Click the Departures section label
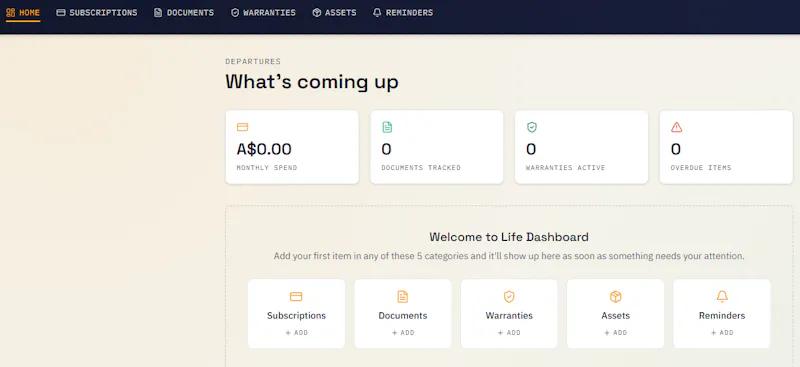The height and width of the screenshot is (367, 800). tap(253, 62)
